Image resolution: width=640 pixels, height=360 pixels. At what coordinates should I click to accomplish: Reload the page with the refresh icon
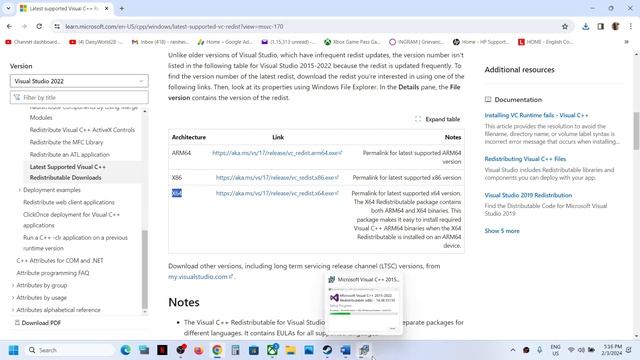(39, 27)
